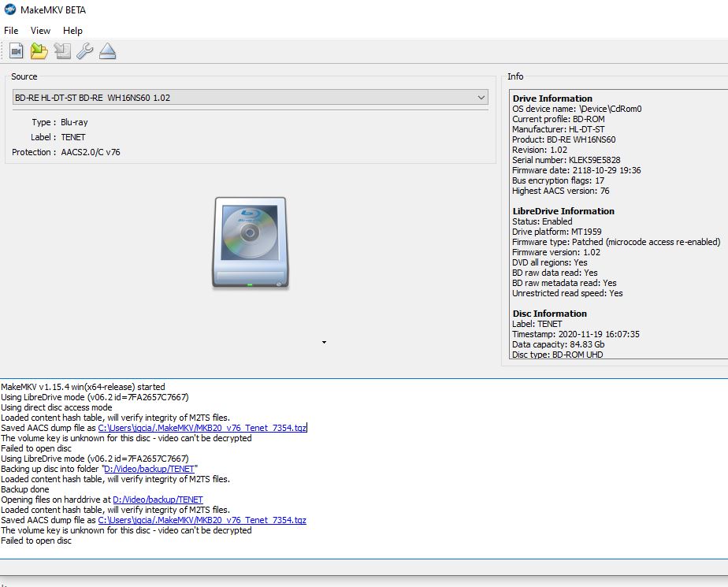Click the Open disc folder icon
Viewport: 728px width, 587px height.
pos(39,50)
